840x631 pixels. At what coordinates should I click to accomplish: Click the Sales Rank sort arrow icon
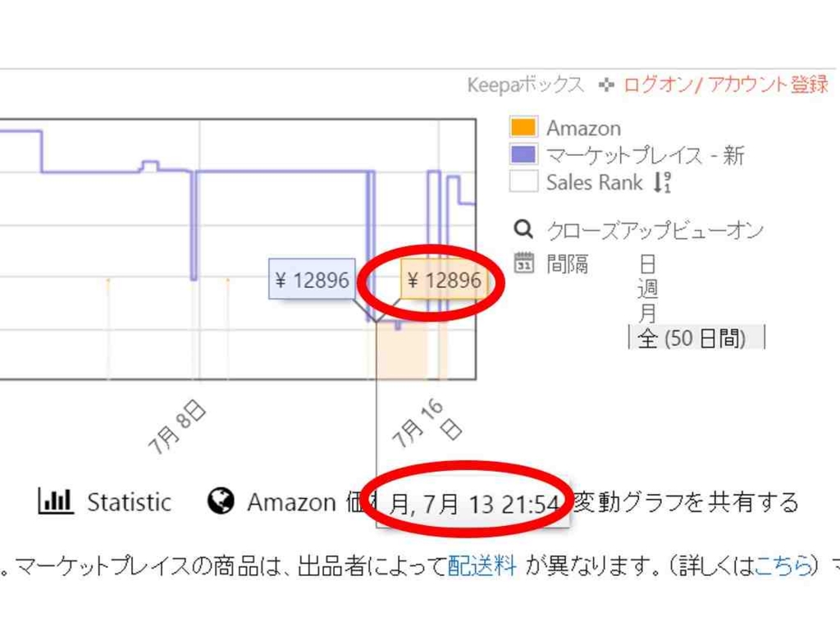(x=662, y=182)
